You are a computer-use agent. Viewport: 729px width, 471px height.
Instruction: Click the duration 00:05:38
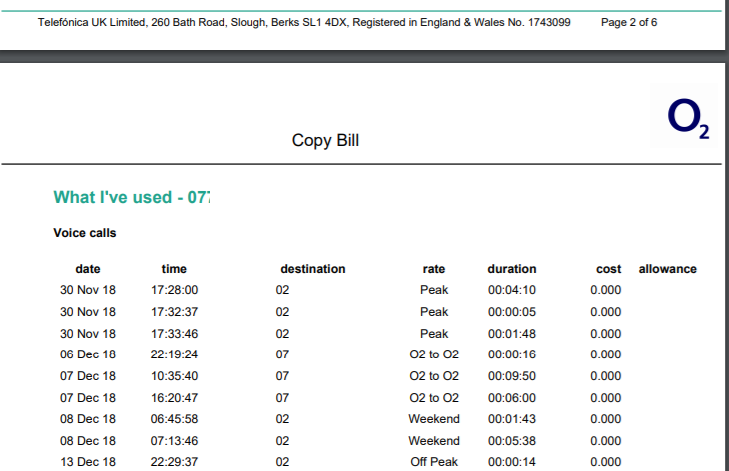[x=512, y=440]
